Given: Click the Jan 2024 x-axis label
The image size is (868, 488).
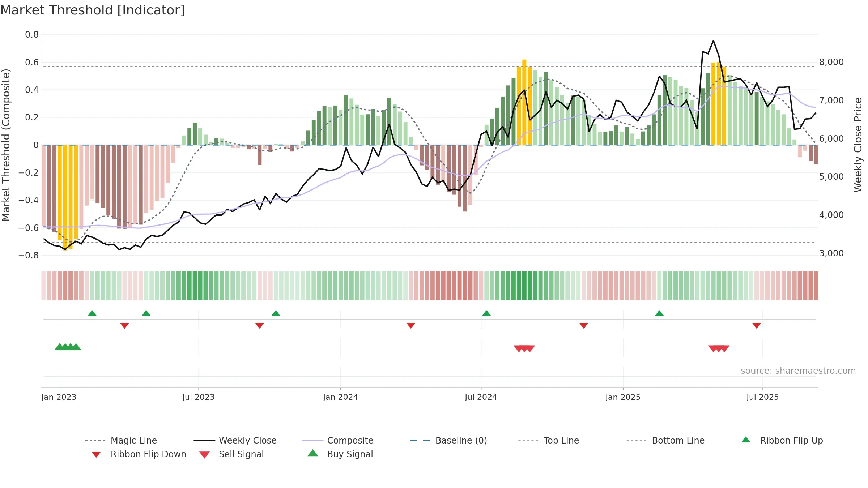Looking at the screenshot, I should coord(341,397).
